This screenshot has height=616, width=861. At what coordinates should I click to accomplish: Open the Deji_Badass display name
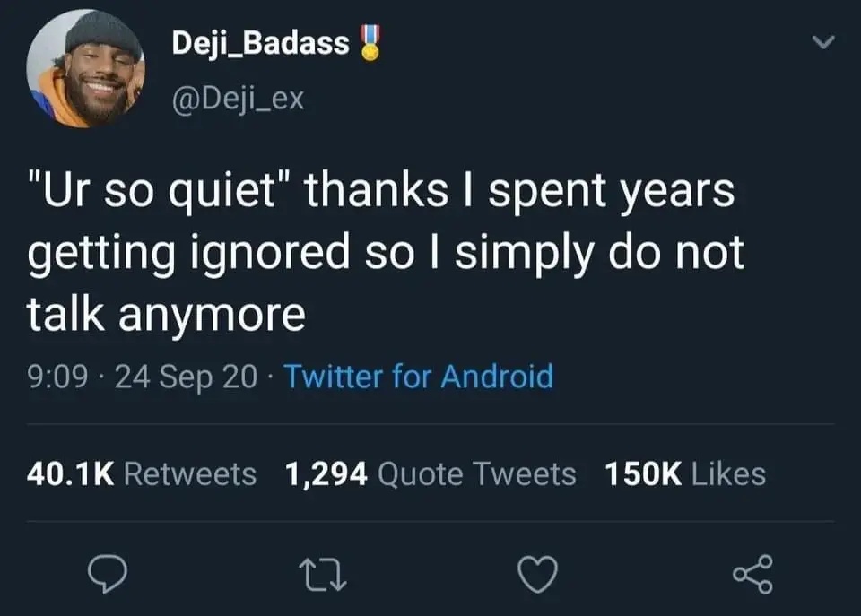[x=261, y=43]
